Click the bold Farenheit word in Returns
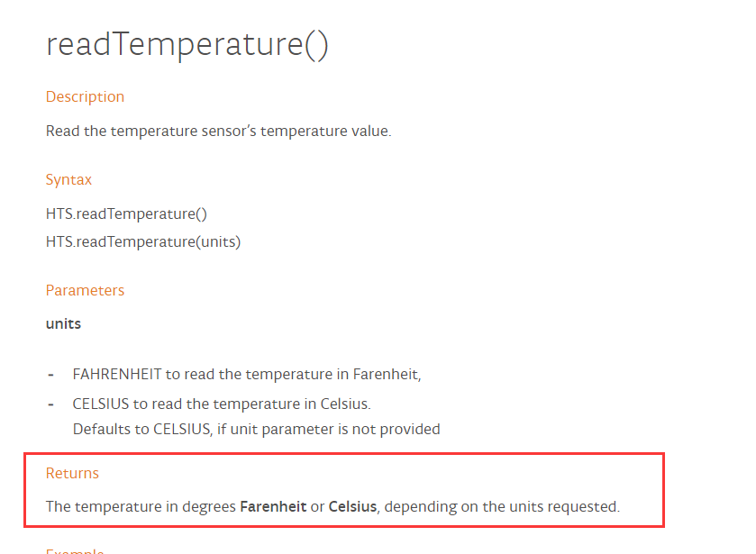This screenshot has height=554, width=756. tap(273, 507)
